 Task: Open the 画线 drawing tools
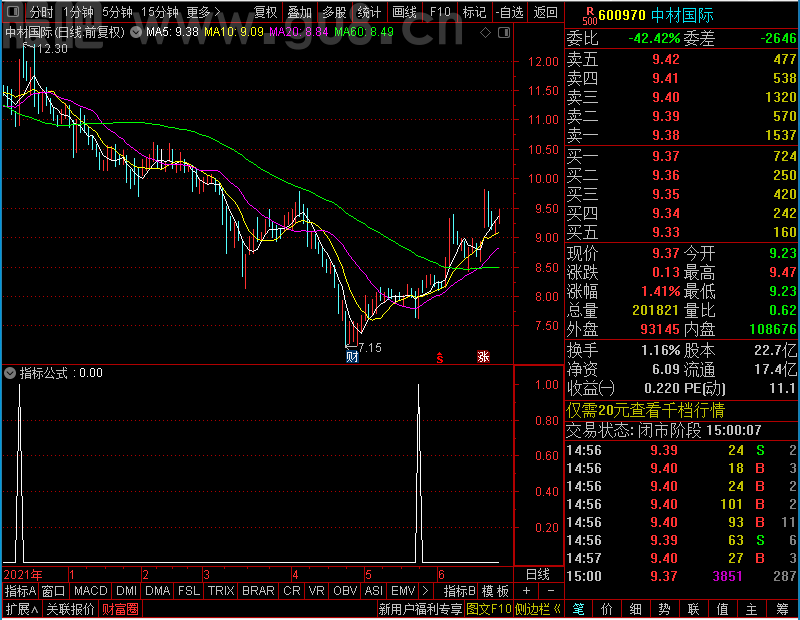(x=404, y=12)
